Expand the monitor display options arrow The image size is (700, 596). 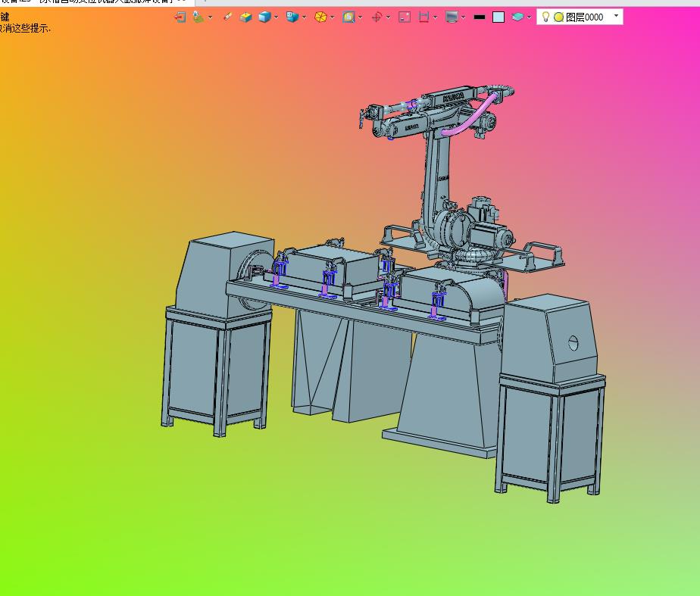pyautogui.click(x=463, y=17)
